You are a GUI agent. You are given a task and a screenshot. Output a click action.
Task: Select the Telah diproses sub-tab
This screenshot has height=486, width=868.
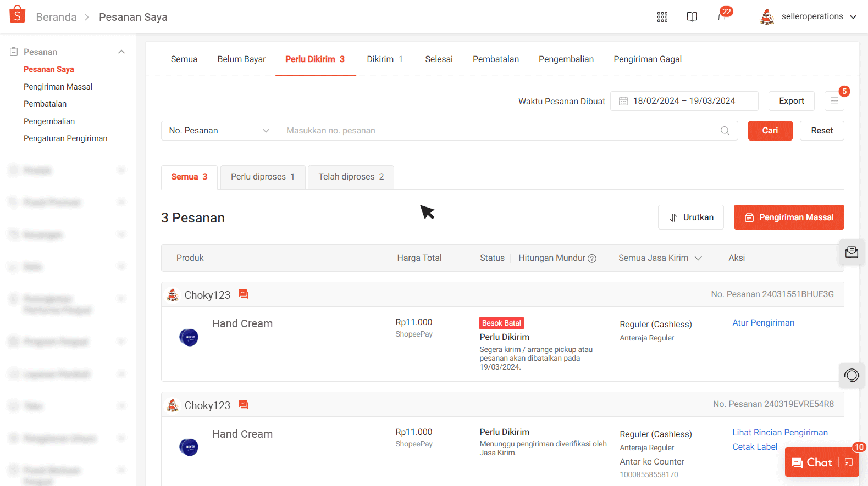pos(351,177)
